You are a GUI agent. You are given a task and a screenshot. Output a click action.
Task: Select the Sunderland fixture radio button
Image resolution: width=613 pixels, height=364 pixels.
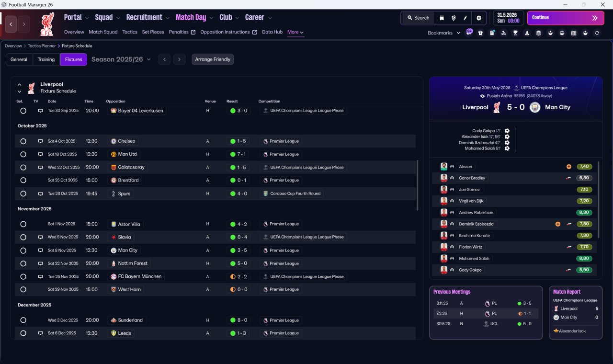23,320
